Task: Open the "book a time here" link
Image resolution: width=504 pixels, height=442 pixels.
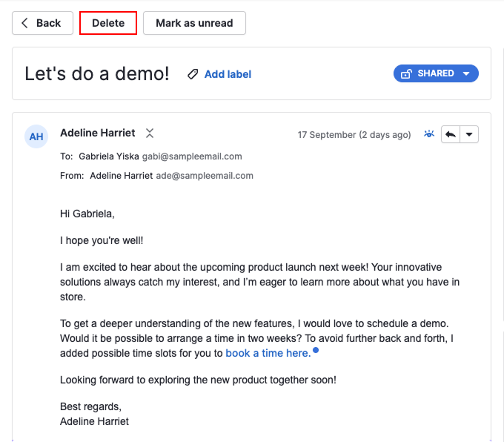Action: 268,353
